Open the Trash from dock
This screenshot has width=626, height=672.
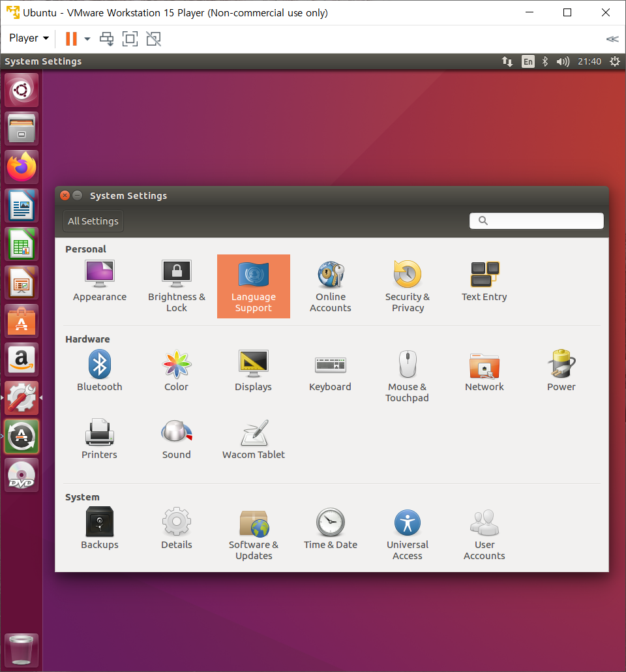click(22, 650)
